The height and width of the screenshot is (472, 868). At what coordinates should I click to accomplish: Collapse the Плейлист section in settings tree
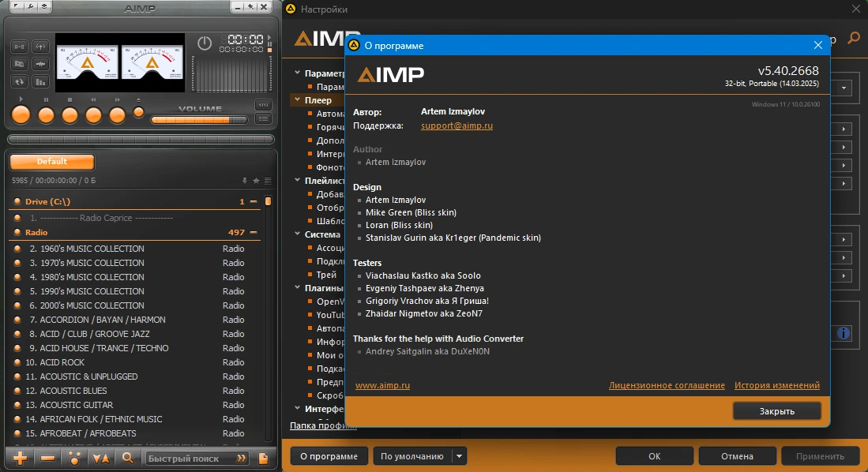click(x=297, y=180)
